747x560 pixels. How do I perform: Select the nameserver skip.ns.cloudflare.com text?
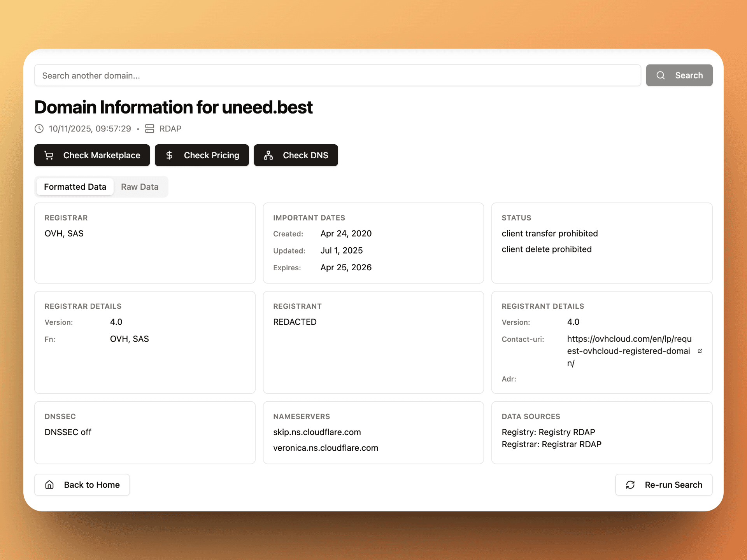point(316,432)
